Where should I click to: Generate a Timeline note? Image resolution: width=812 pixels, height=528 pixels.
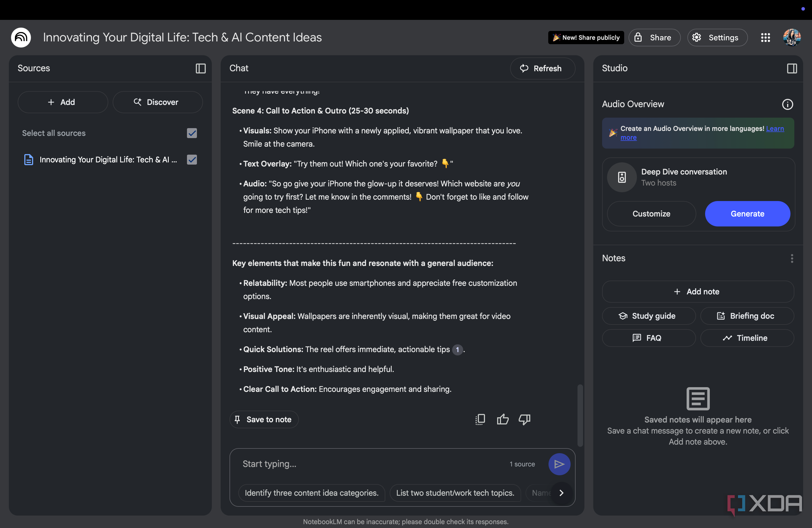pyautogui.click(x=747, y=338)
